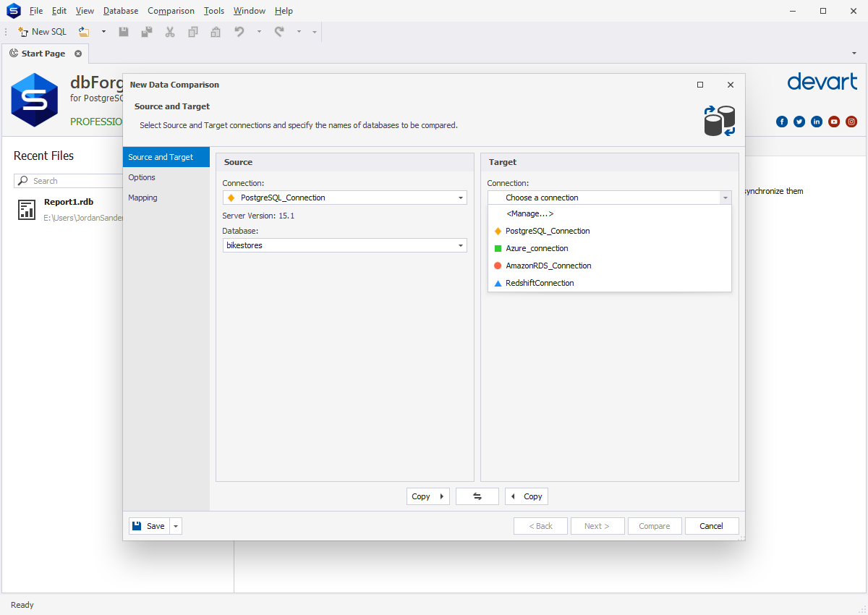Open the Devart LinkedIn link icon
Screen dimensions: 868x615
tap(817, 122)
